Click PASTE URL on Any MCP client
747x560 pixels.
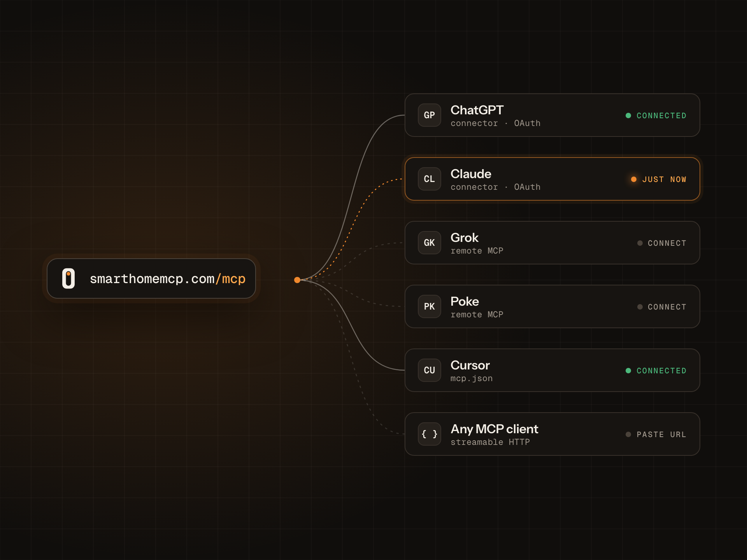click(656, 434)
